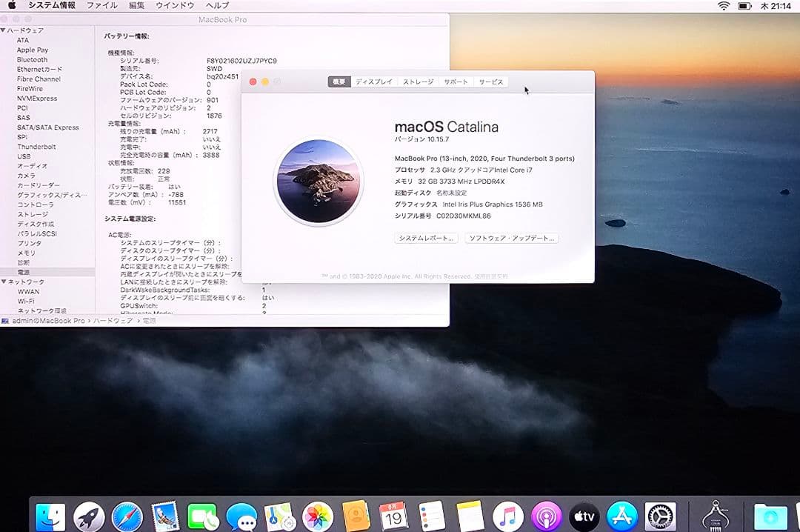Viewport: 800px width, 532px height.
Task: Collapse the ネットワーク section in the sidebar
Action: click(x=6, y=282)
